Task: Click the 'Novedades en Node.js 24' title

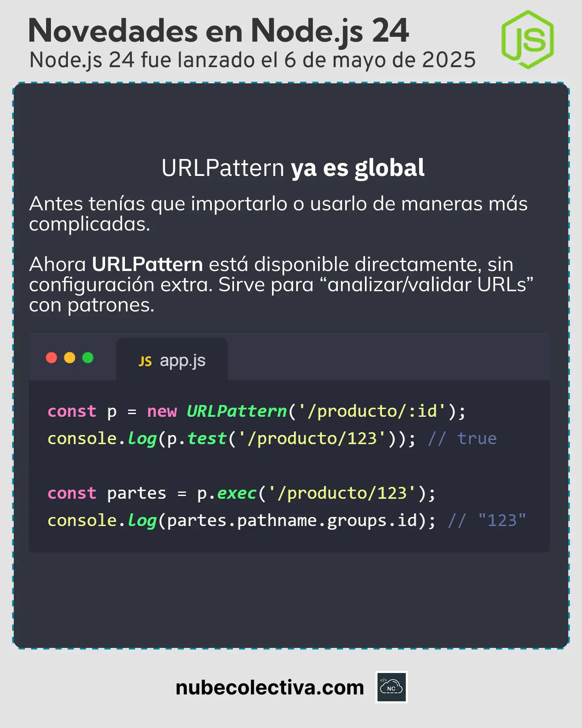Action: (x=218, y=31)
